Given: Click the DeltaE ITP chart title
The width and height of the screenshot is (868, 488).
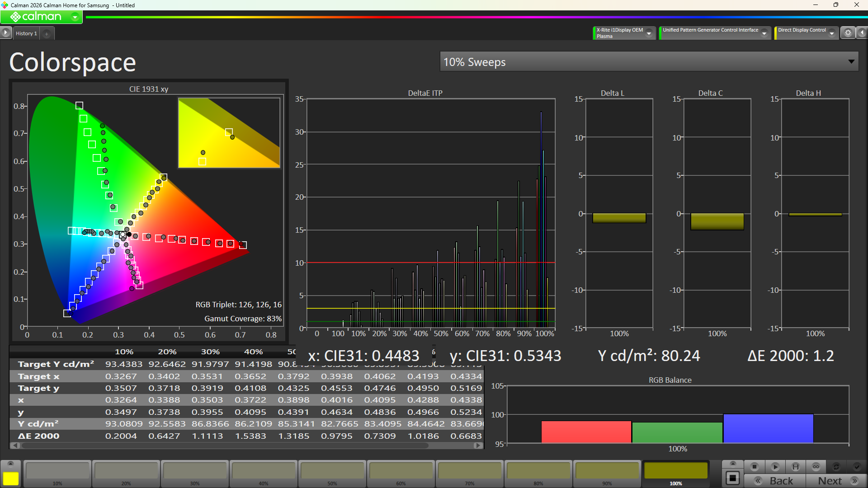Looking at the screenshot, I should point(425,93).
